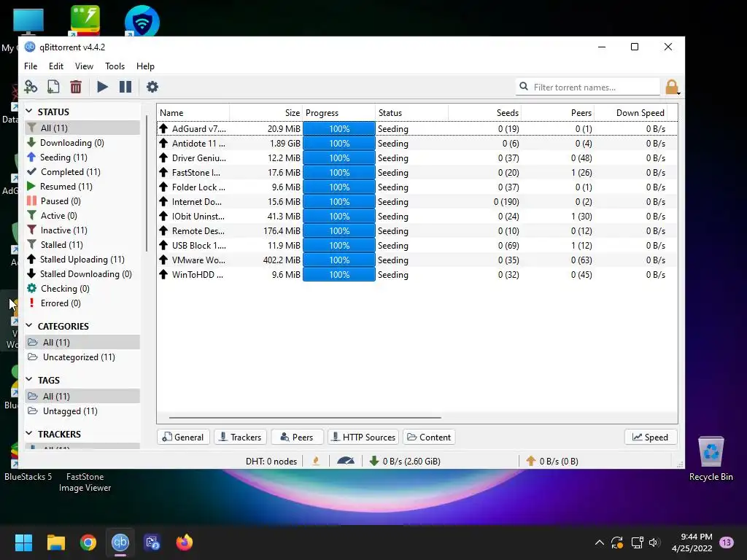Open the Edit menu
The image size is (747, 560).
(x=55, y=66)
